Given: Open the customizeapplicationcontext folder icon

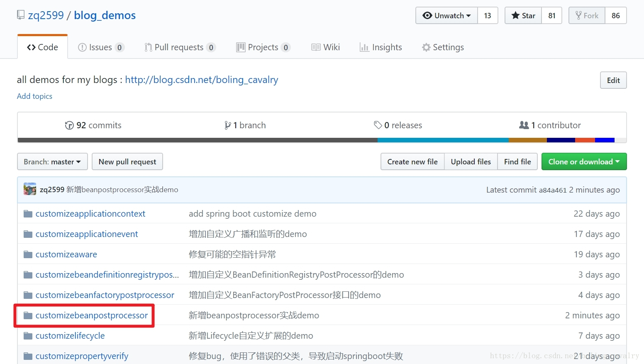Looking at the screenshot, I should (28, 214).
